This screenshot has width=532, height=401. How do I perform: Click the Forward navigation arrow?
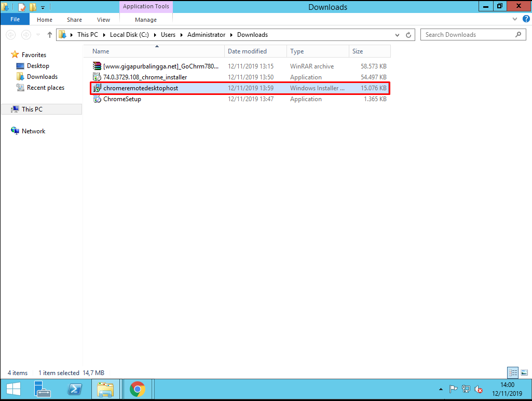pos(26,35)
